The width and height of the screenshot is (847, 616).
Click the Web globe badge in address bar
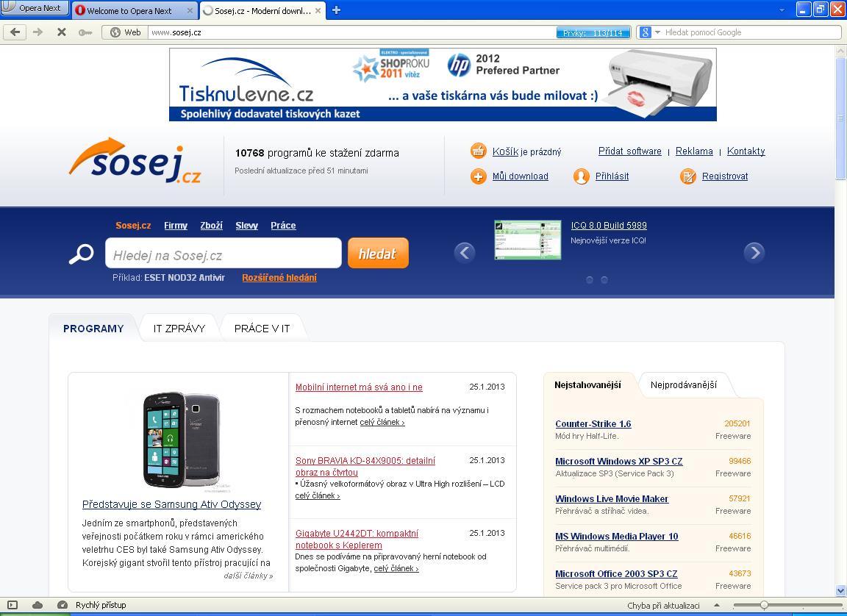(125, 32)
